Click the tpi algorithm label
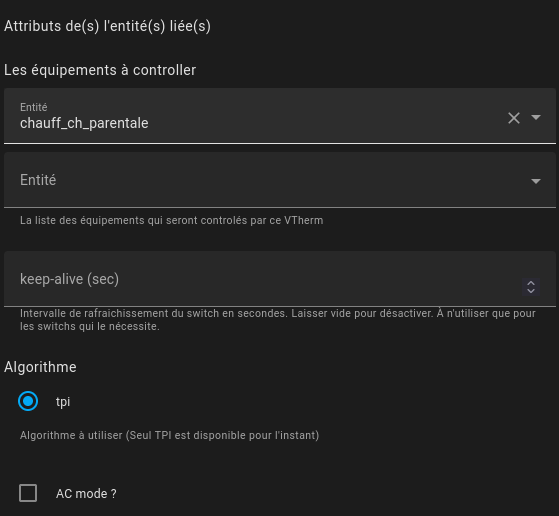Screen dimensions: 559x516 (x=63, y=402)
